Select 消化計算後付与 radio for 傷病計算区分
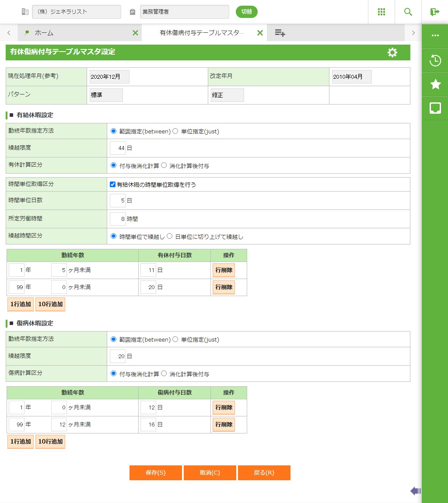Screen dimensions: 448x503 (x=164, y=374)
